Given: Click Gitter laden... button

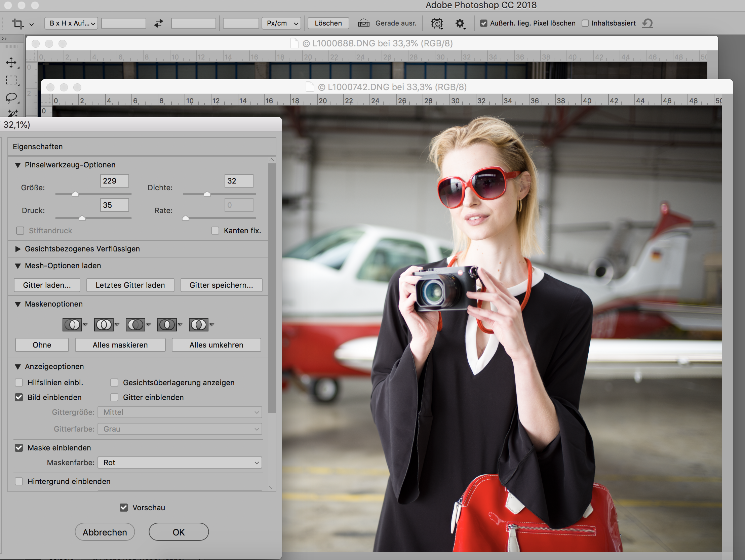Looking at the screenshot, I should [x=47, y=285].
